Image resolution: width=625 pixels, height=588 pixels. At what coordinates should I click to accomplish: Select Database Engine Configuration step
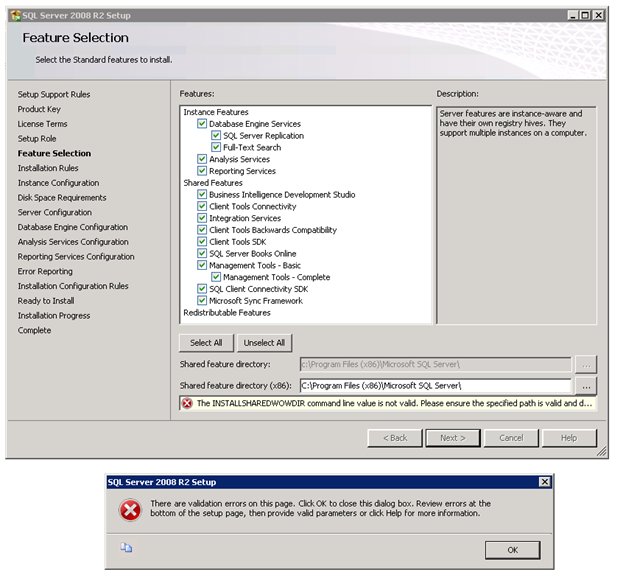(x=73, y=227)
